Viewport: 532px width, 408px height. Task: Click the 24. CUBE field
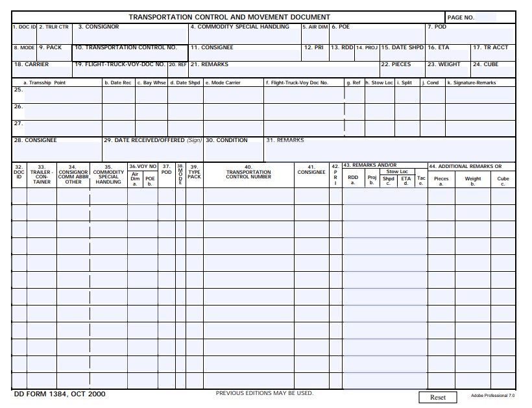point(493,72)
